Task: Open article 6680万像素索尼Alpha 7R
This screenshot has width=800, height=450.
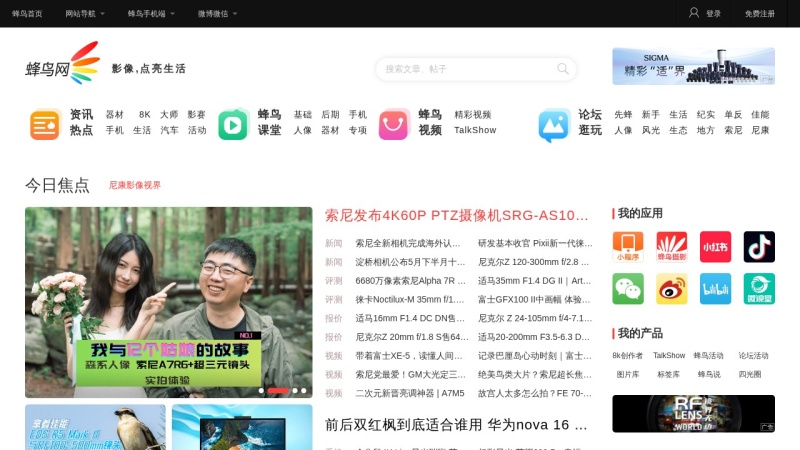Action: point(410,281)
